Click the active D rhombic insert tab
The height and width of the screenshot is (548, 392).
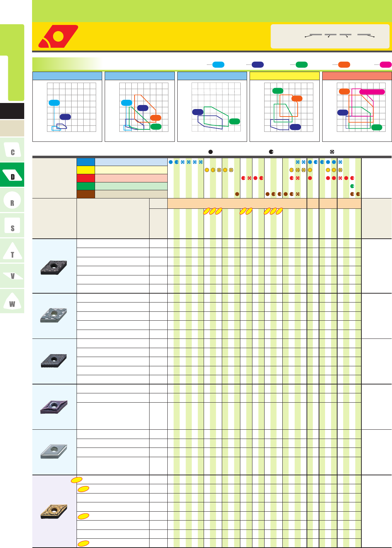click(12, 175)
